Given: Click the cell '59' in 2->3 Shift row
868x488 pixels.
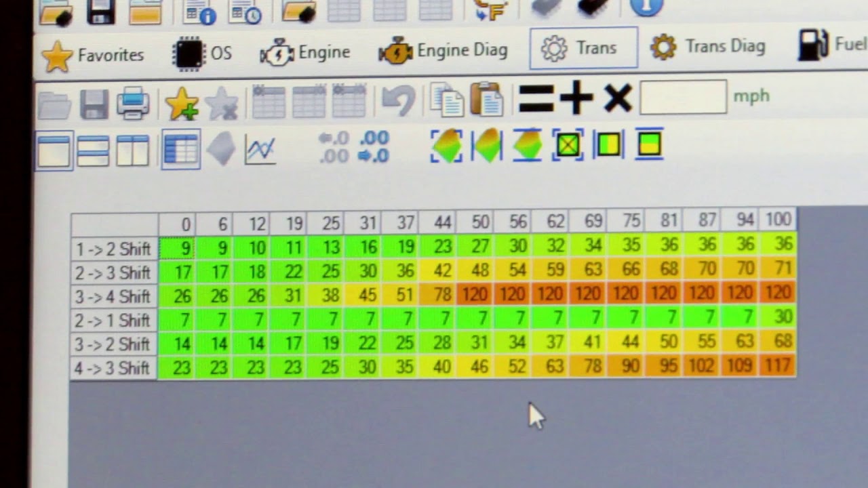Looking at the screenshot, I should click(x=550, y=270).
